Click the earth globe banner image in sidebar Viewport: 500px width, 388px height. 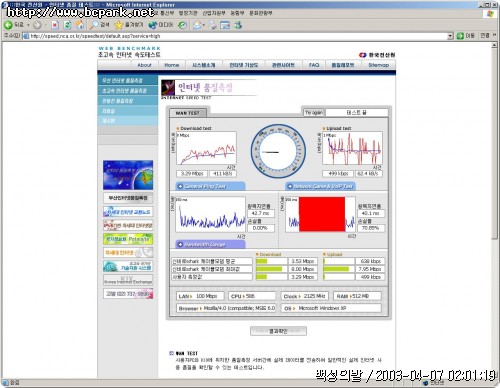pyautogui.click(x=128, y=175)
